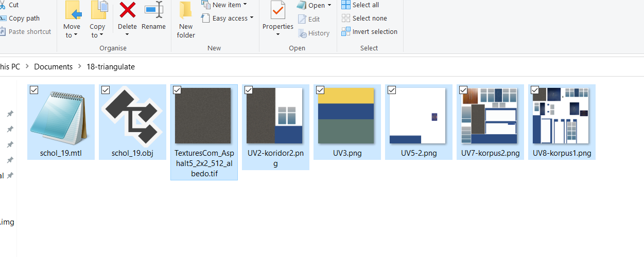
Task: Expand breadcrumb chevron after This PC
Action: 27,67
